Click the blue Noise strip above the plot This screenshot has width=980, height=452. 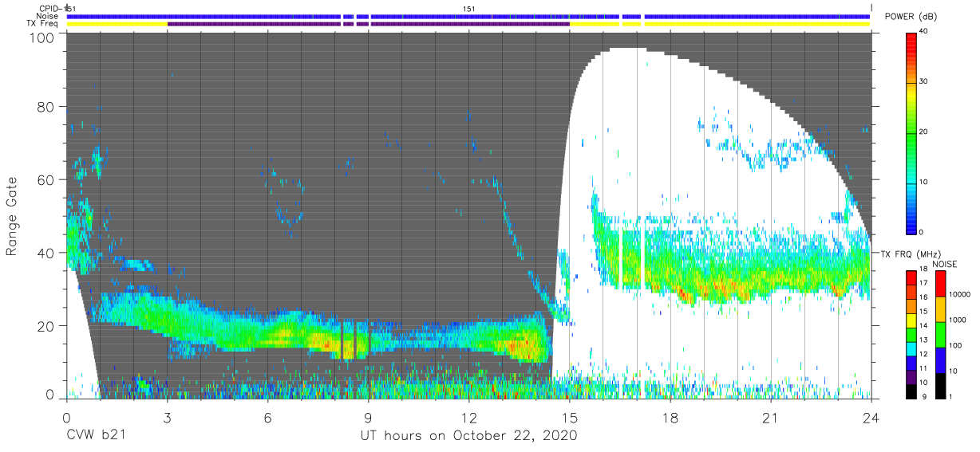tap(469, 16)
